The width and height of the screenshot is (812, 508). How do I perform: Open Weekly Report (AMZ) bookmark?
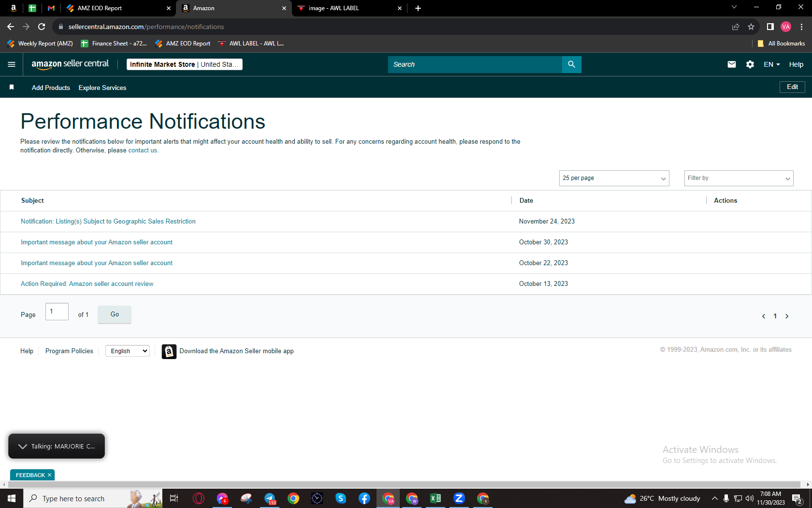(x=40, y=44)
